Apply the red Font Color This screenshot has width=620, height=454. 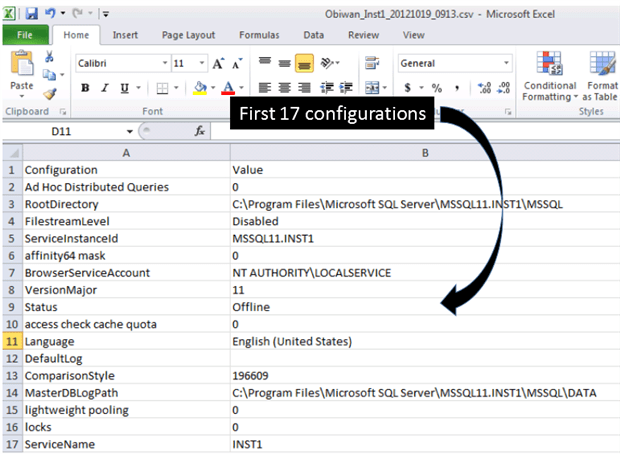(x=228, y=88)
